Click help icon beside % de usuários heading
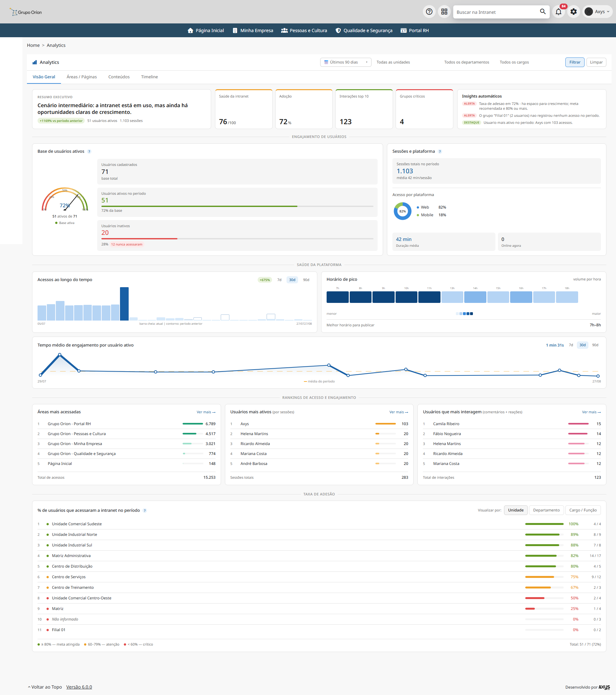 tap(145, 511)
